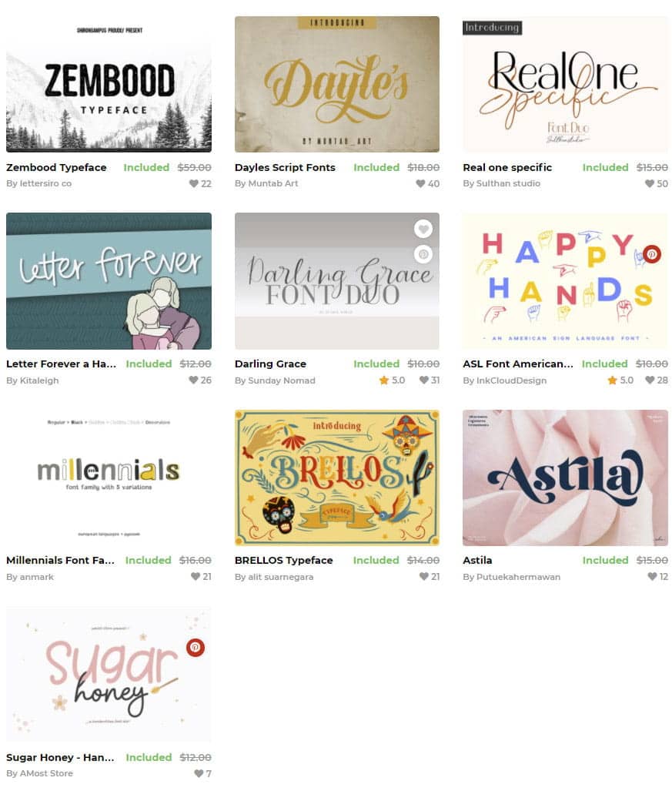Click the heart icon on Darling Grace thumbnail
This screenshot has height=791, width=672.
pyautogui.click(x=423, y=229)
